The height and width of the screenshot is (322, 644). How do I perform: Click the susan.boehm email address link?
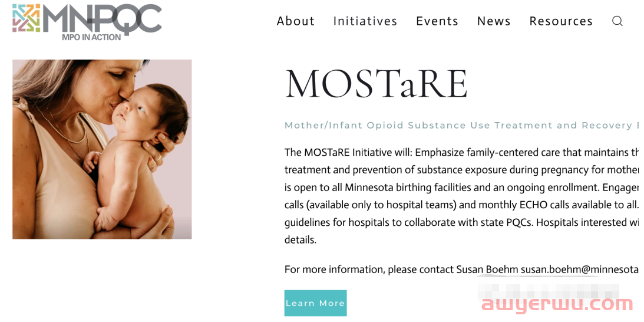(580, 270)
